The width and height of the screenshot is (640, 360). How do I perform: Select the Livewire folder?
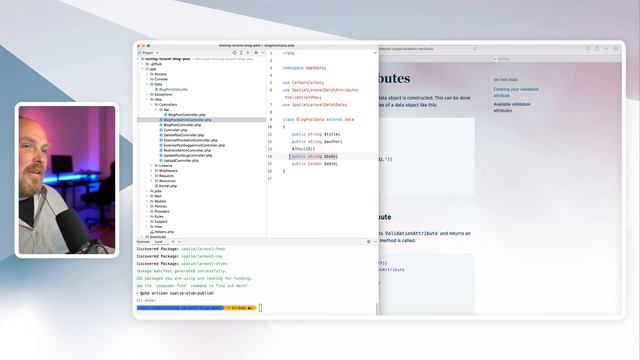[163, 166]
